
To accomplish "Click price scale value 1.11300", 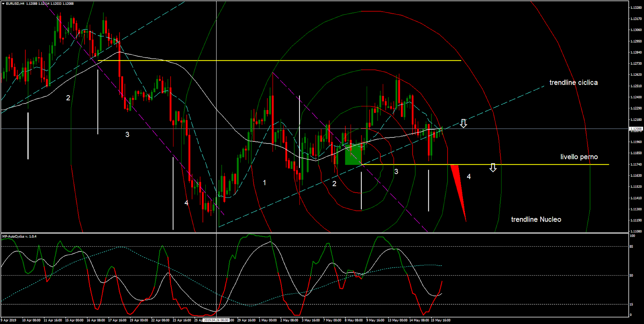I will point(636,209).
